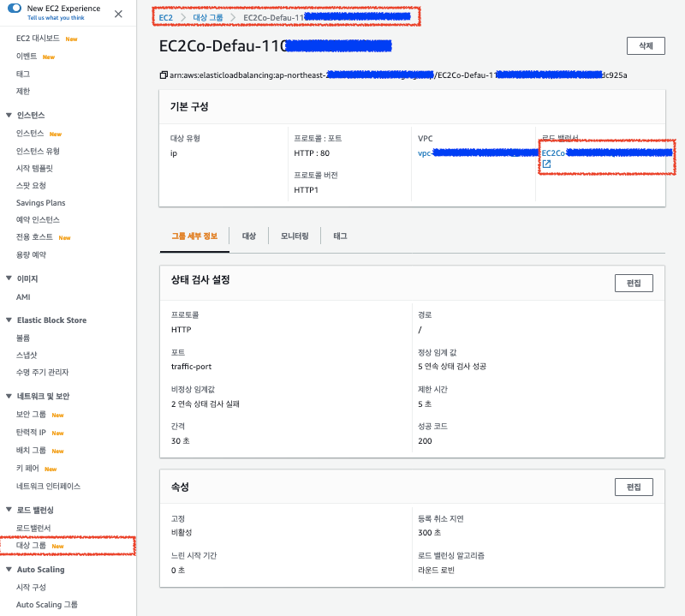Open 네트워크 인터페이스 in sidebar
The width and height of the screenshot is (685, 616).
[x=49, y=486]
